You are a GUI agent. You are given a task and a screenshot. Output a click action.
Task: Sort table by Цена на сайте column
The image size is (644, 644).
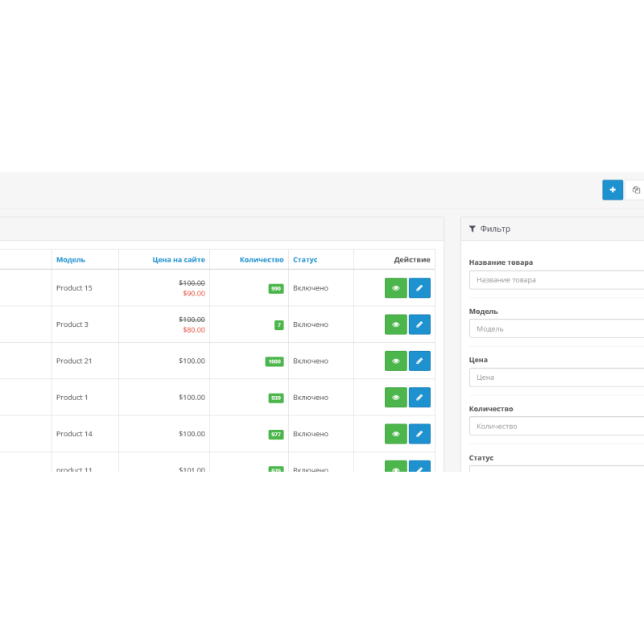[x=179, y=259]
